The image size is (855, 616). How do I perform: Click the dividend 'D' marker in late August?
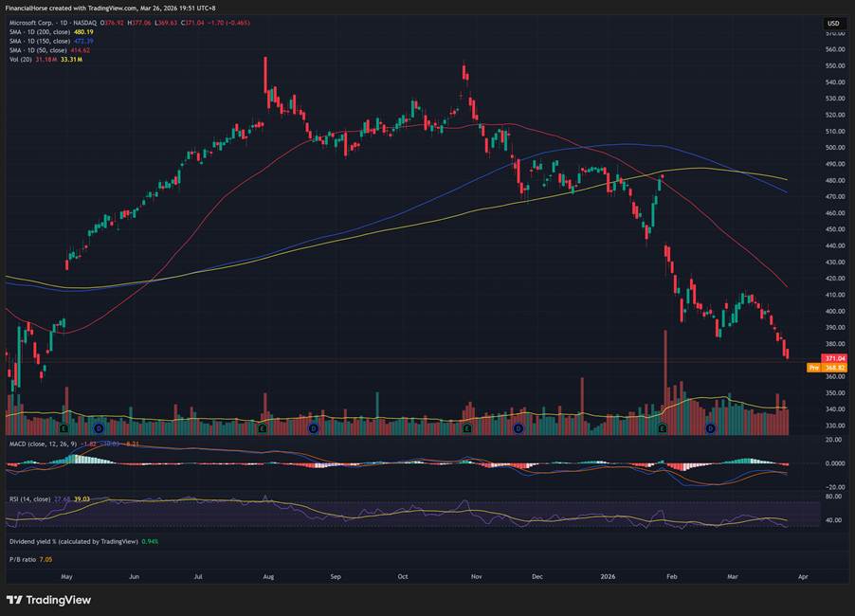click(x=313, y=428)
